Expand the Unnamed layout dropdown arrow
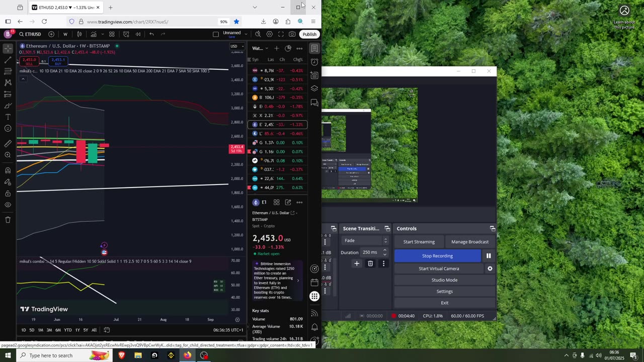This screenshot has height=362, width=644. [x=246, y=34]
